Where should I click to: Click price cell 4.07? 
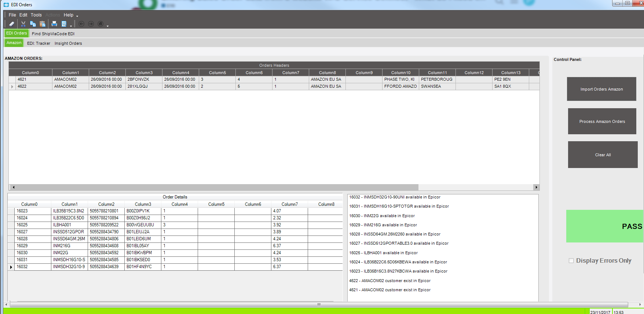tap(290, 211)
